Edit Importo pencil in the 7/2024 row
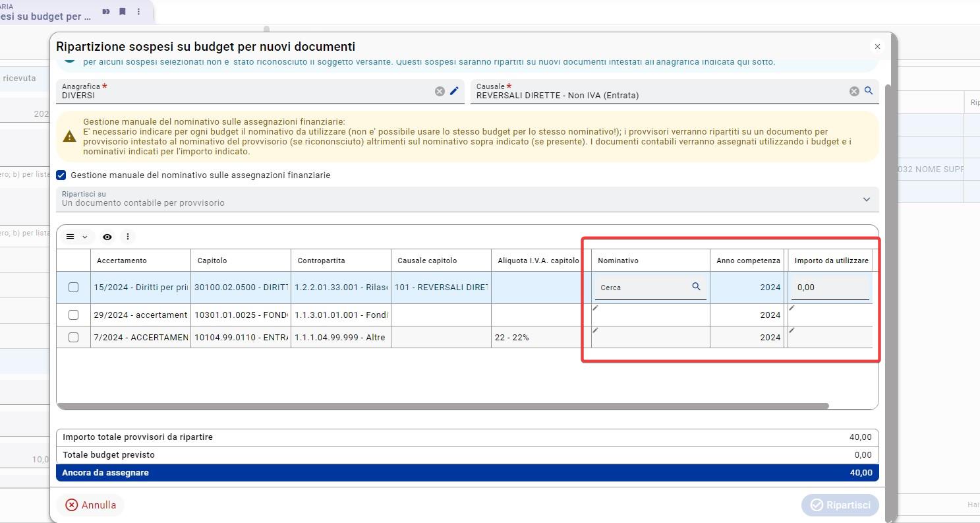This screenshot has width=980, height=523. tap(792, 330)
